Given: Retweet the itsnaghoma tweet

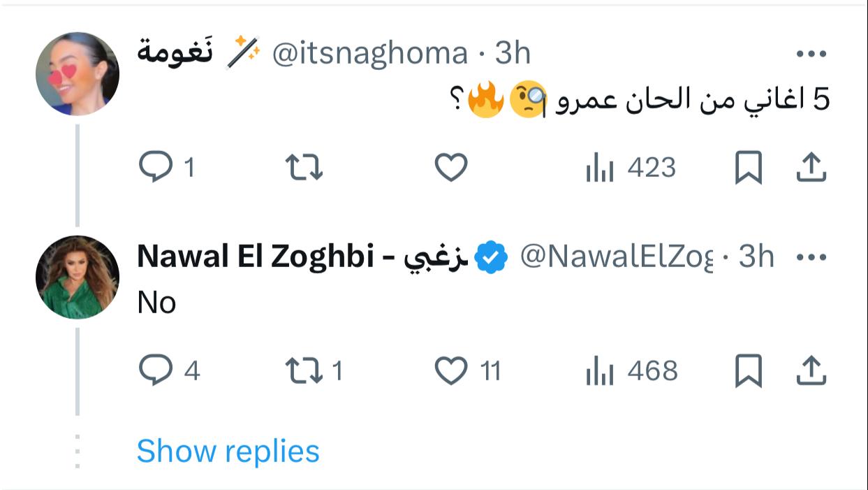Looking at the screenshot, I should tap(304, 168).
